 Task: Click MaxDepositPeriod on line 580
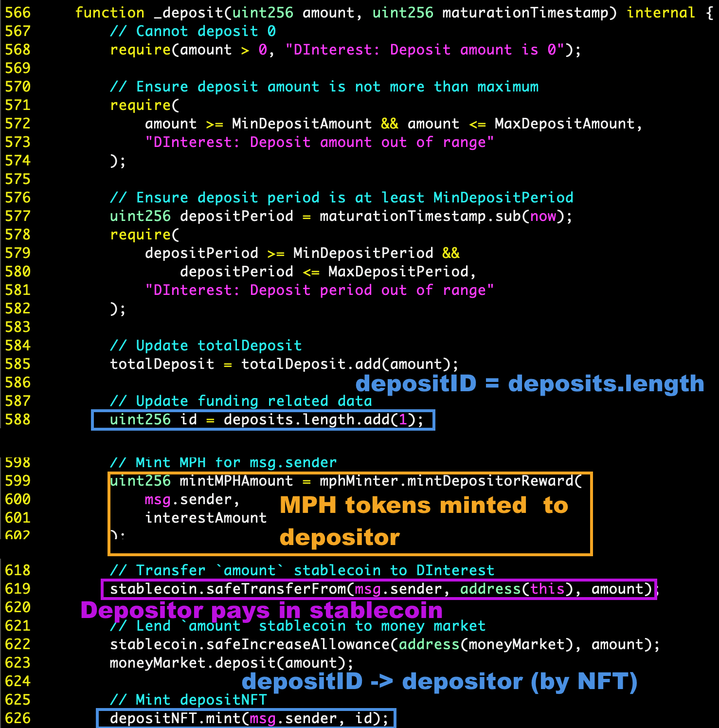click(398, 272)
